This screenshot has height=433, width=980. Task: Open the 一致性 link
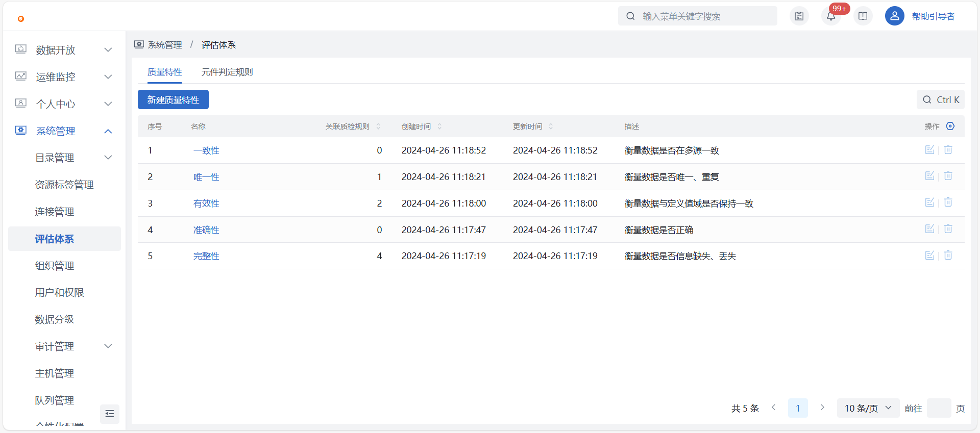pos(206,150)
